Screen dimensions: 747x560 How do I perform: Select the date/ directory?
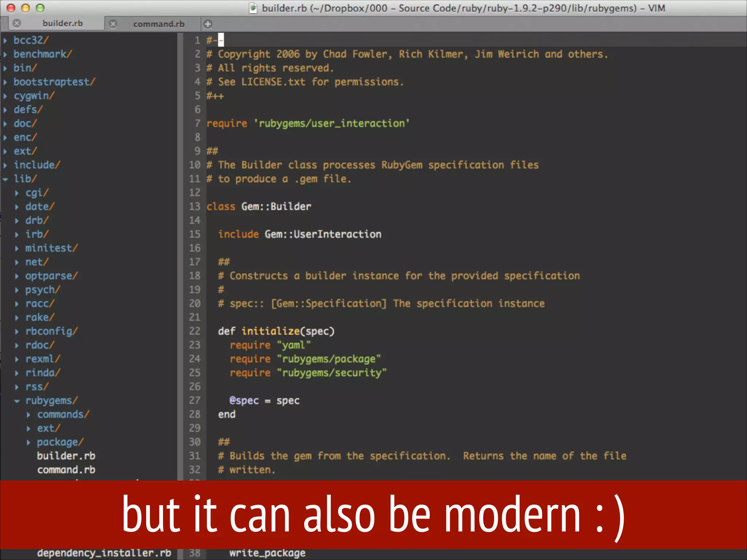pos(40,206)
